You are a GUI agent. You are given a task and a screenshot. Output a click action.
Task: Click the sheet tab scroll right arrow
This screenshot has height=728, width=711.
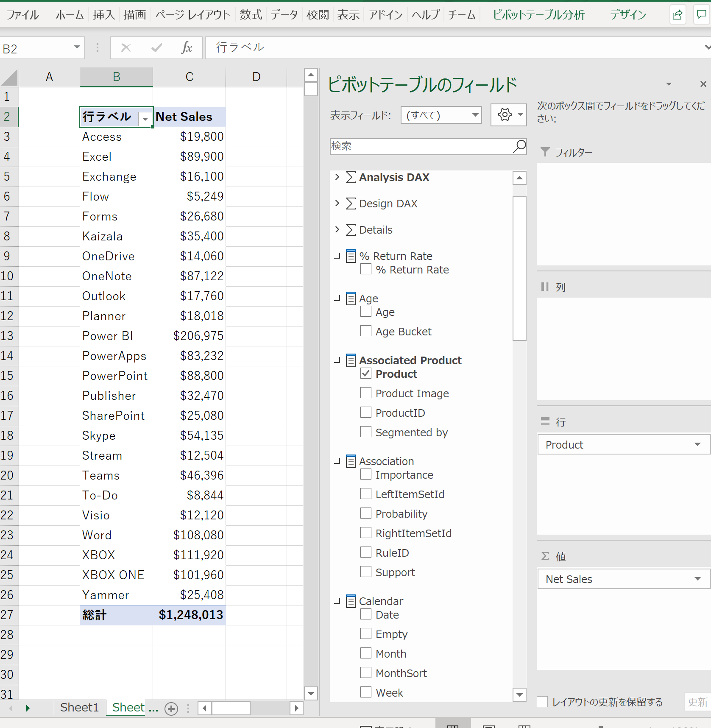coord(28,708)
